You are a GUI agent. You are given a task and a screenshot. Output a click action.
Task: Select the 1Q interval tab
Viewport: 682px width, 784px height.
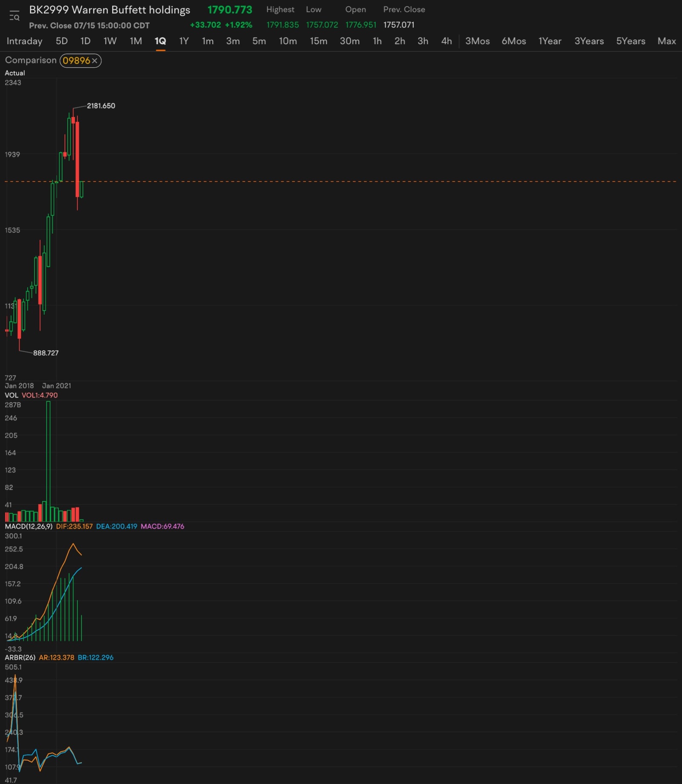coord(160,41)
